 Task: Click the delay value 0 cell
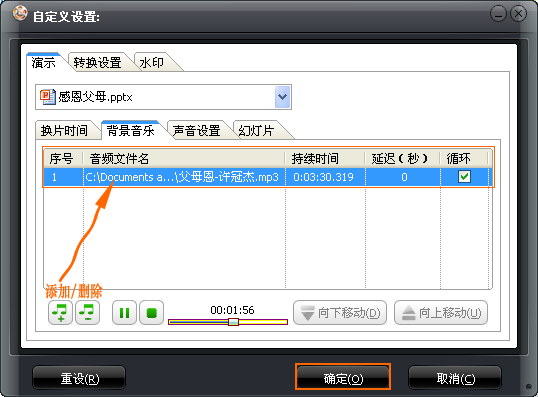(x=403, y=177)
